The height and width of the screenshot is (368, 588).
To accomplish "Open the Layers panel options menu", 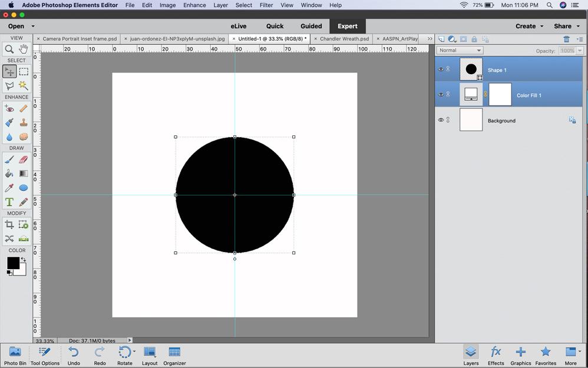I will click(580, 39).
